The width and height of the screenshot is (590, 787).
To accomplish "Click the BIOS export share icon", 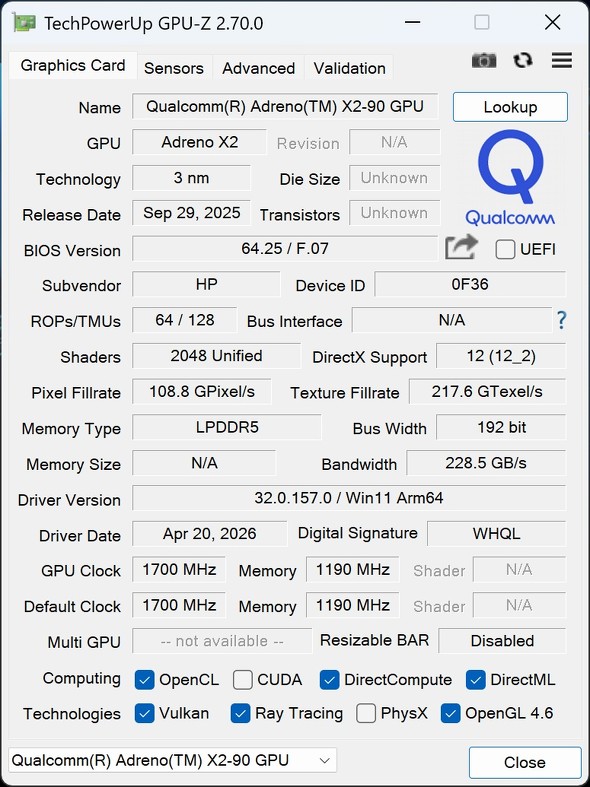I will tap(461, 247).
